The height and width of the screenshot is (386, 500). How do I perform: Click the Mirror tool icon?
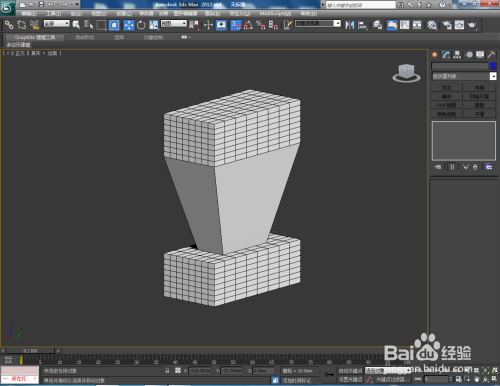(350, 25)
